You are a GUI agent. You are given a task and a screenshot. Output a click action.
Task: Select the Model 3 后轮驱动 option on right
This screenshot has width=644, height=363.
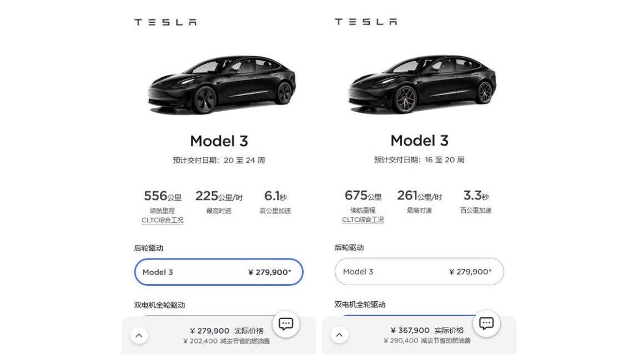[419, 271]
